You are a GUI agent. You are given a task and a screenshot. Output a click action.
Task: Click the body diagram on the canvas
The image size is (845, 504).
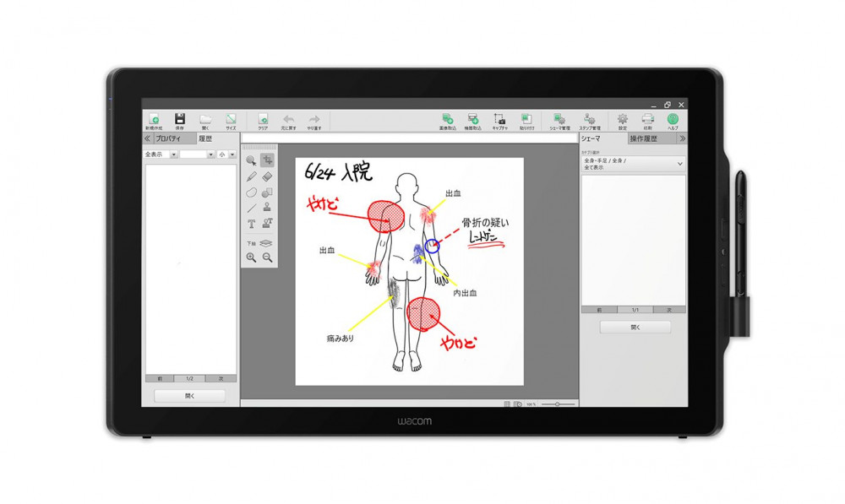tap(408, 272)
